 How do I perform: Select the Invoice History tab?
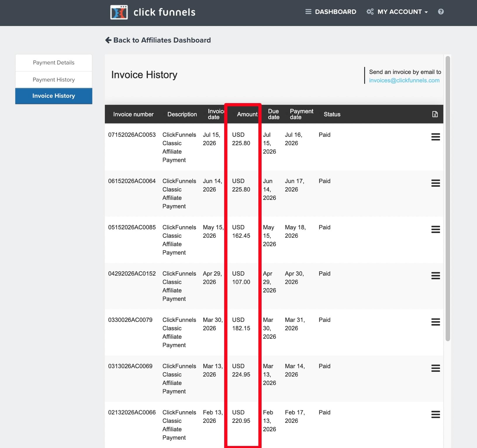click(54, 96)
